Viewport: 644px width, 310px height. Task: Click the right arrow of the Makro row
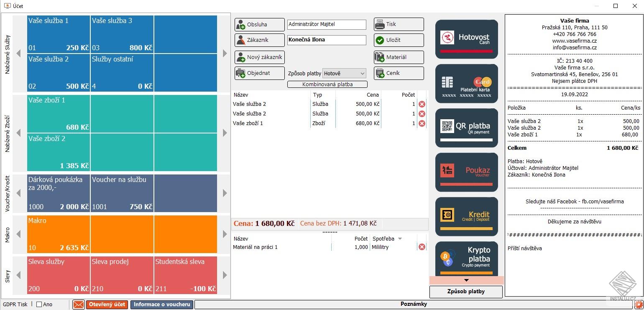pos(225,234)
